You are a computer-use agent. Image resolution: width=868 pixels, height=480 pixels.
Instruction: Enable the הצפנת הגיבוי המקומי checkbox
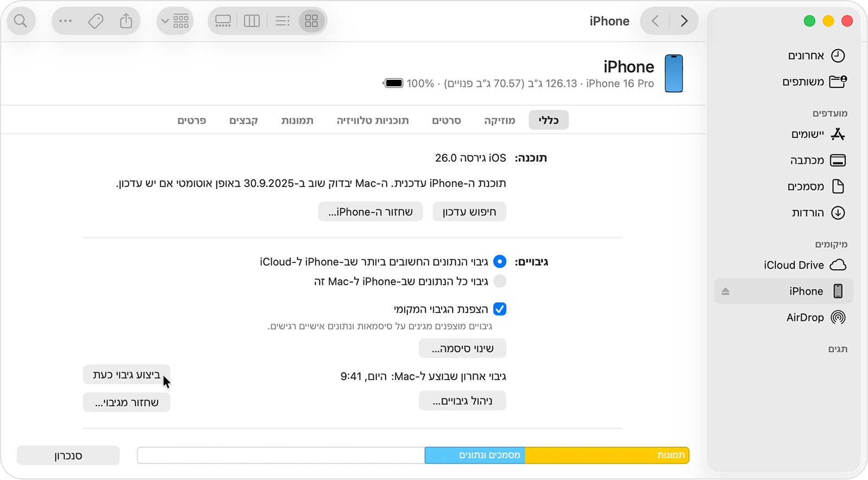pos(499,309)
